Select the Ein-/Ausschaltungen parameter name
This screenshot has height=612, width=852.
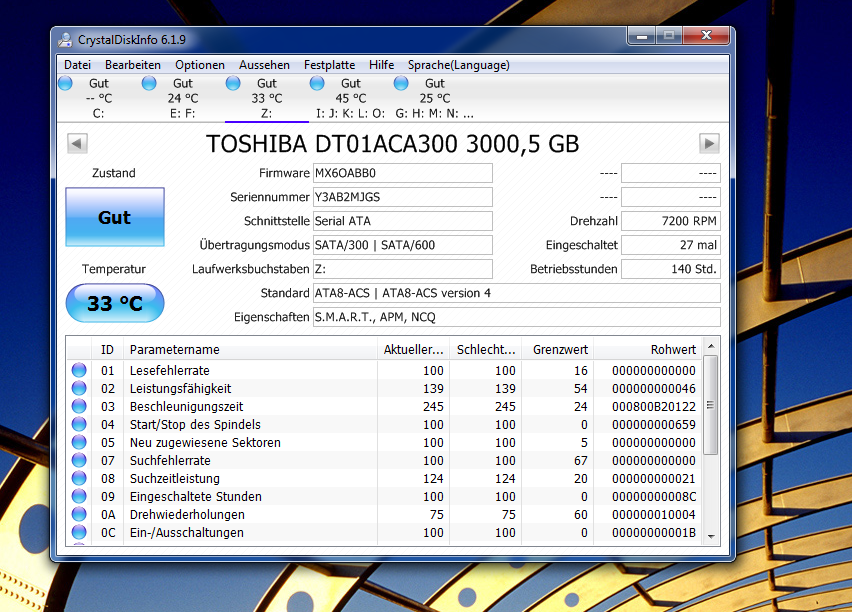(186, 532)
